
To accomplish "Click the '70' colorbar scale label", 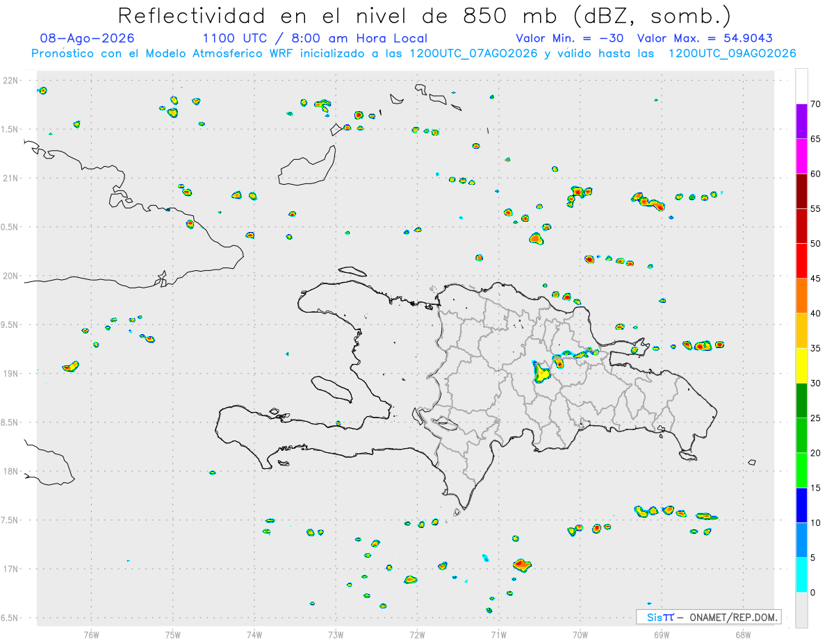I will [x=816, y=104].
